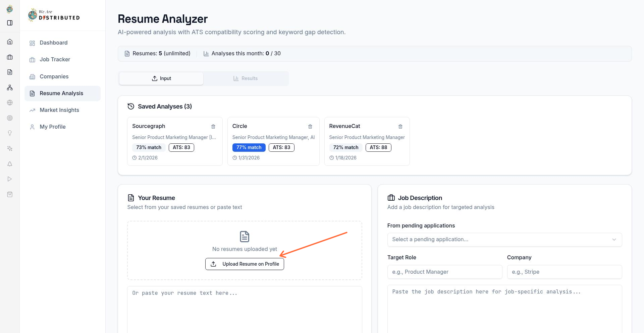Click the Upload Resume on Profile button
The image size is (644, 333).
245,264
